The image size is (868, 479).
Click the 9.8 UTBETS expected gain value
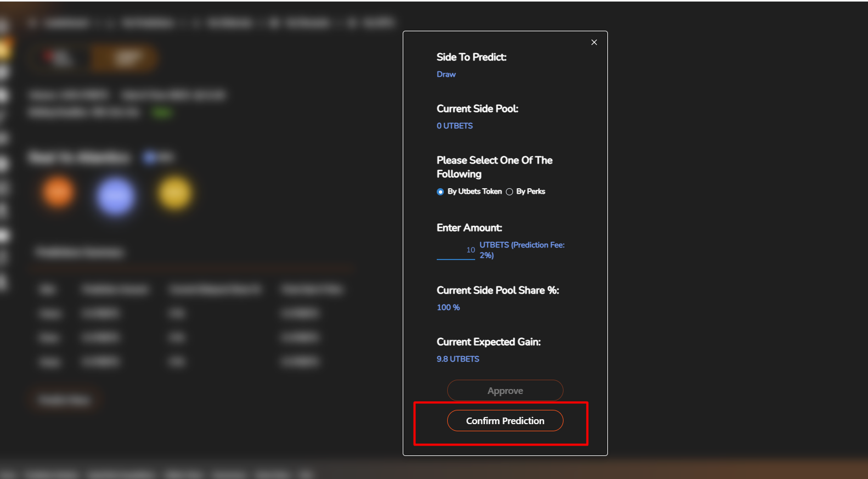click(458, 359)
